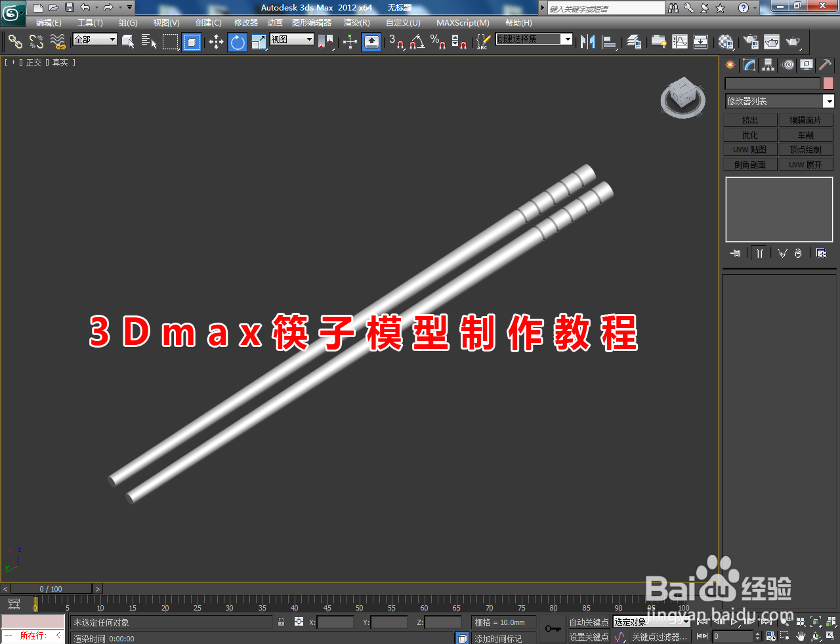Open the 3ds Max application menu logo
Screen dimensions: 840x644
tap(12, 12)
